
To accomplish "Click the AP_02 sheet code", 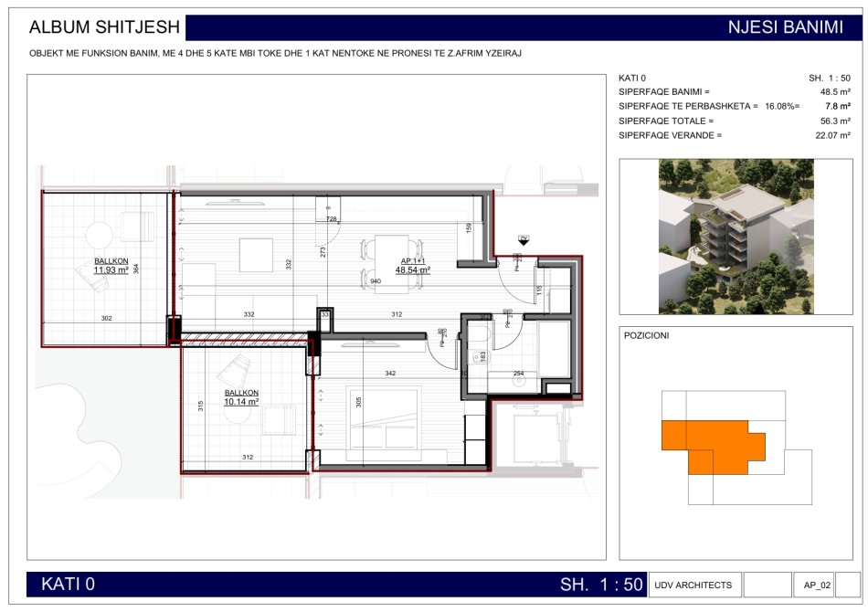I will pos(817,586).
